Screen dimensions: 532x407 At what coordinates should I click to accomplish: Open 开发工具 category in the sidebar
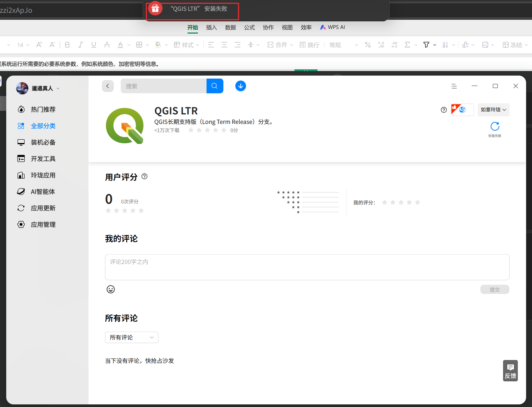[x=43, y=159]
